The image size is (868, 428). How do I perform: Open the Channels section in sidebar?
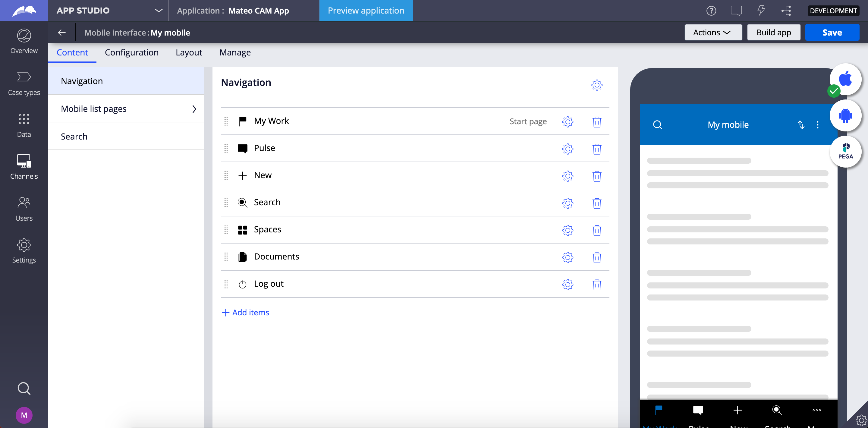tap(24, 166)
